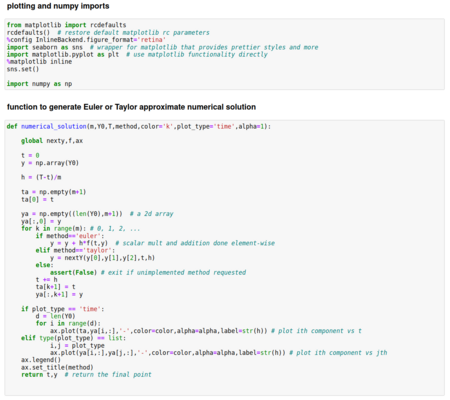Image resolution: width=450 pixels, height=400 pixels.
Task: Click inside the imports code cell
Action: click(x=225, y=54)
